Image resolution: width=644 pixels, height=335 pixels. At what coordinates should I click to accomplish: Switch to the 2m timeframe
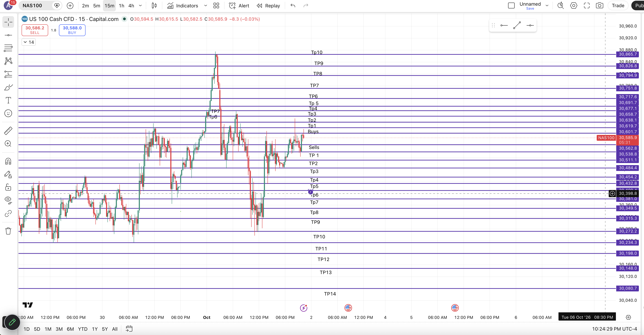pyautogui.click(x=85, y=5)
